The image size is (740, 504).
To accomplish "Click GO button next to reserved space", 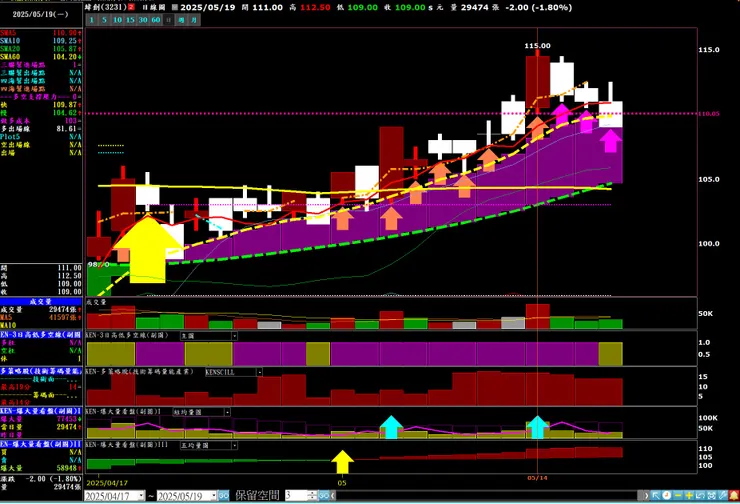I will (323, 496).
